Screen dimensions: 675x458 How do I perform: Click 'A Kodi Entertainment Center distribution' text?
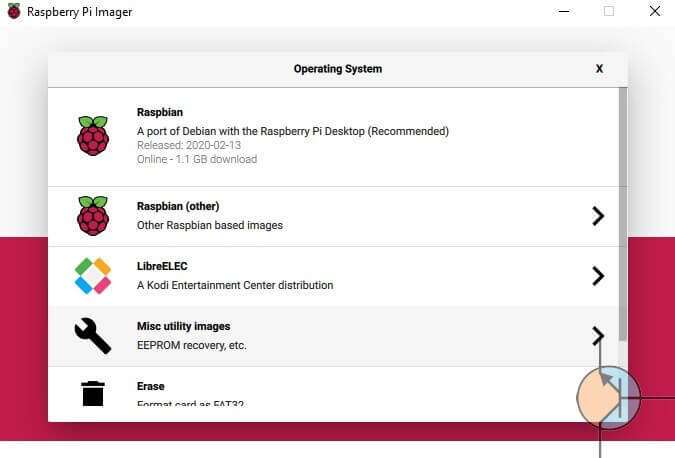tap(235, 285)
